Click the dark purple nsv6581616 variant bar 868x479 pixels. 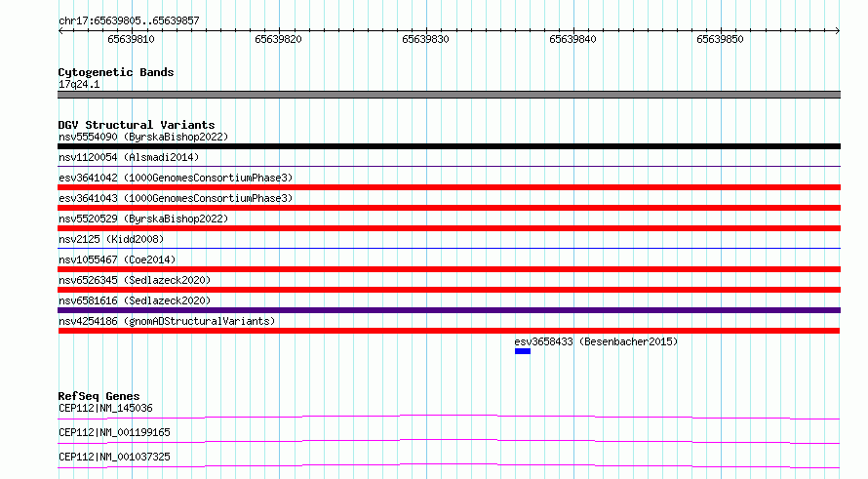(449, 310)
